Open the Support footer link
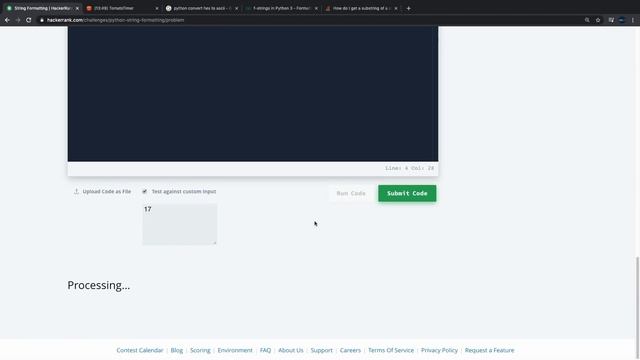640x360 pixels. (322, 350)
